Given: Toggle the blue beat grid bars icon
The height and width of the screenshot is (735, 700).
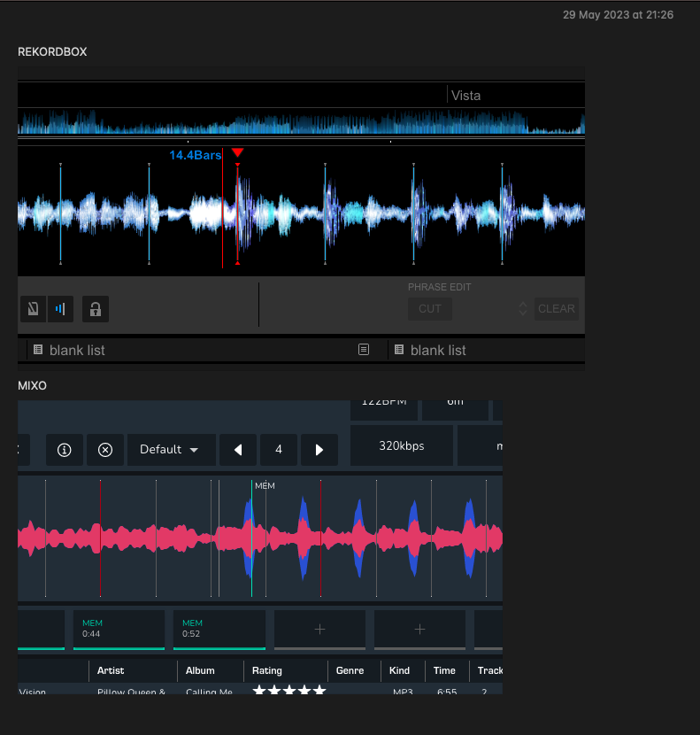Looking at the screenshot, I should click(x=60, y=309).
